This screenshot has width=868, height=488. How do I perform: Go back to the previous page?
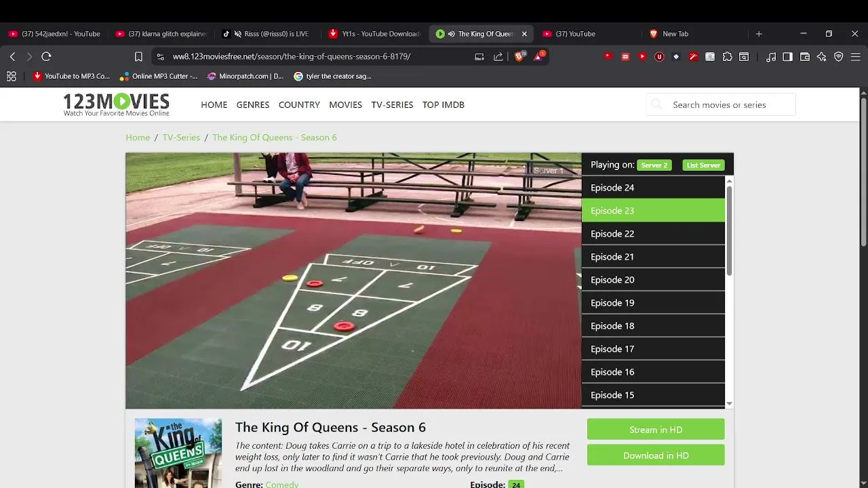click(x=12, y=57)
